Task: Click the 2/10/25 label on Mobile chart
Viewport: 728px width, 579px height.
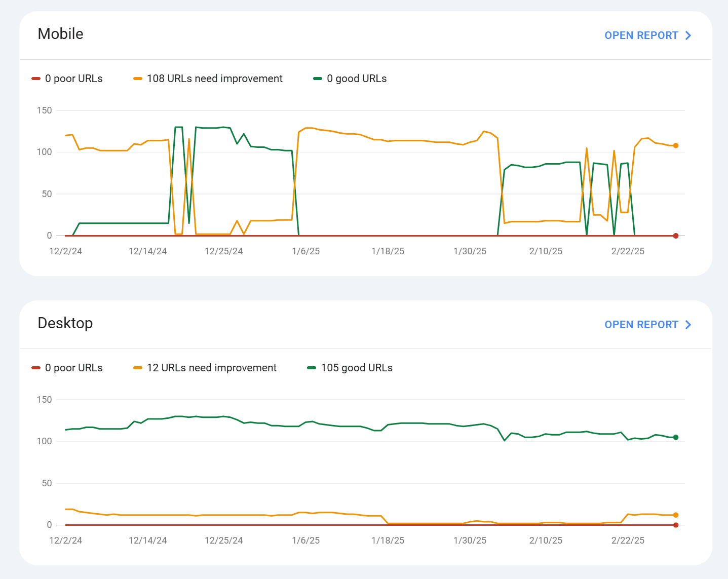Action: (546, 251)
